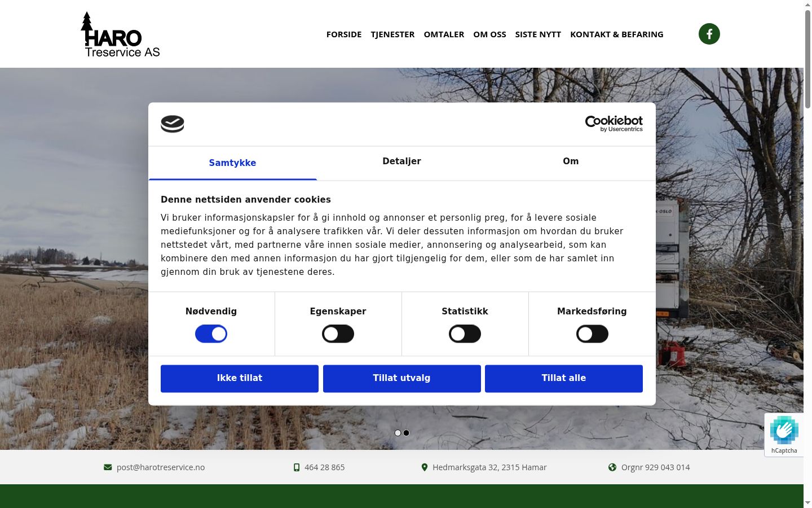Screen dimensions: 812x508
Task: Decline cookies with Ikke tillat
Action: [x=240, y=378]
